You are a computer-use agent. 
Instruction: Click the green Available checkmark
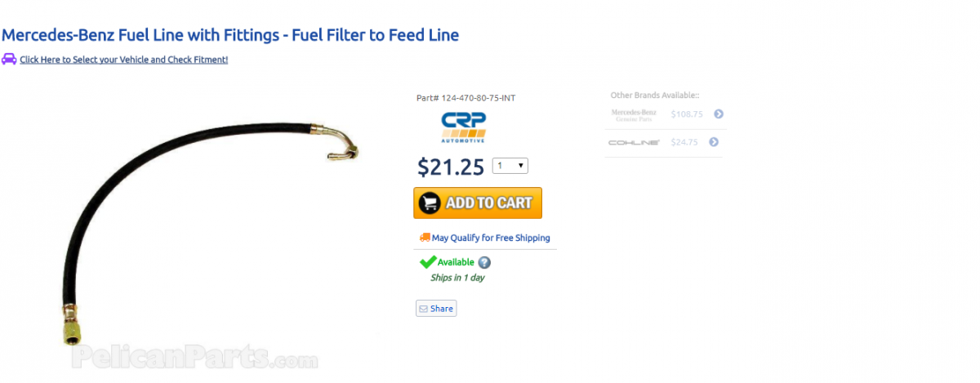[427, 262]
